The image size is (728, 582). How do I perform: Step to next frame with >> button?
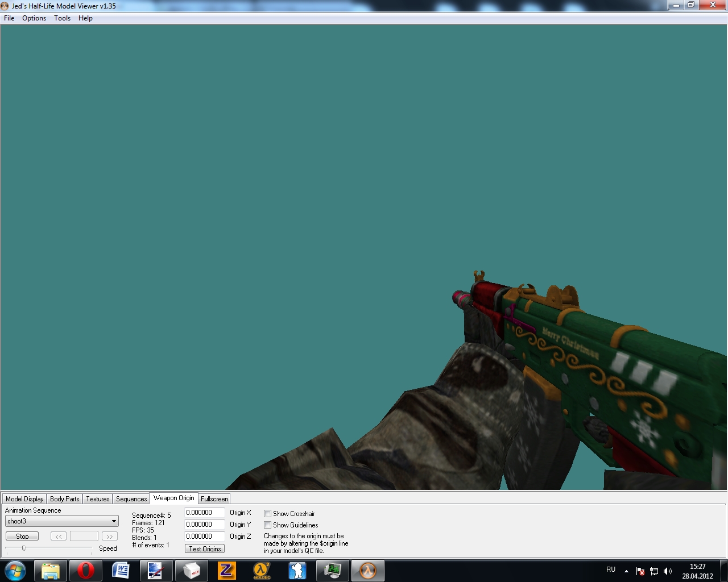point(110,536)
